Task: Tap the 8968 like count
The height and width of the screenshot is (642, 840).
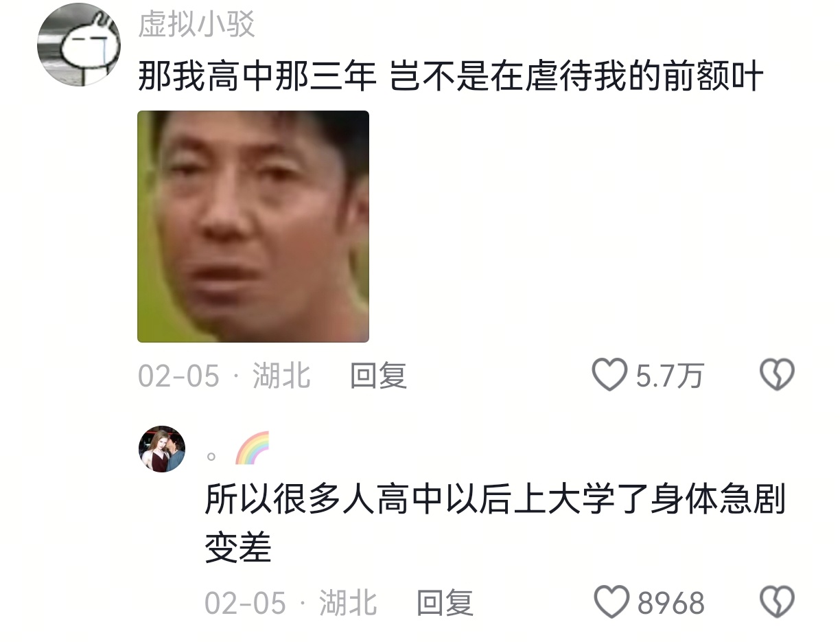Action: (x=671, y=604)
